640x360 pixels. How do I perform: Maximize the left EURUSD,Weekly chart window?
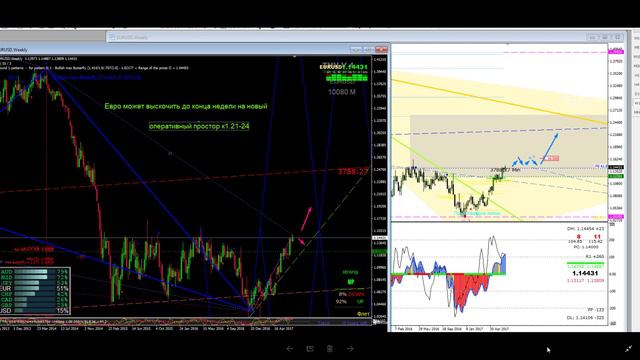coord(369,49)
